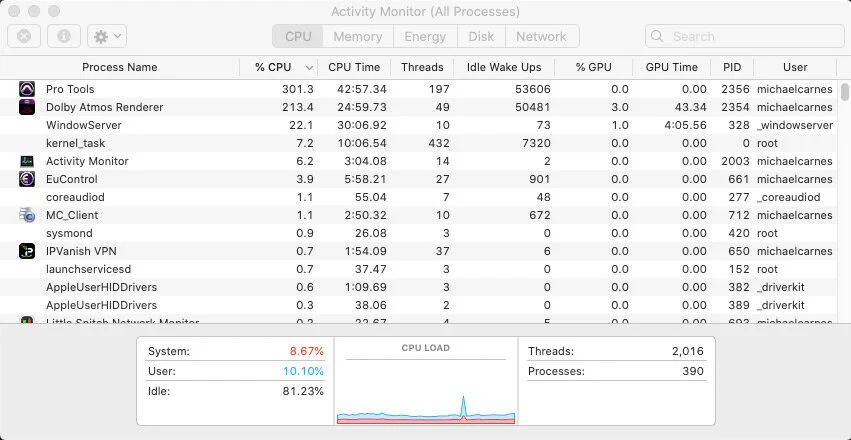Click the PID 2354 cell
The image size is (851, 440).
[x=735, y=107]
